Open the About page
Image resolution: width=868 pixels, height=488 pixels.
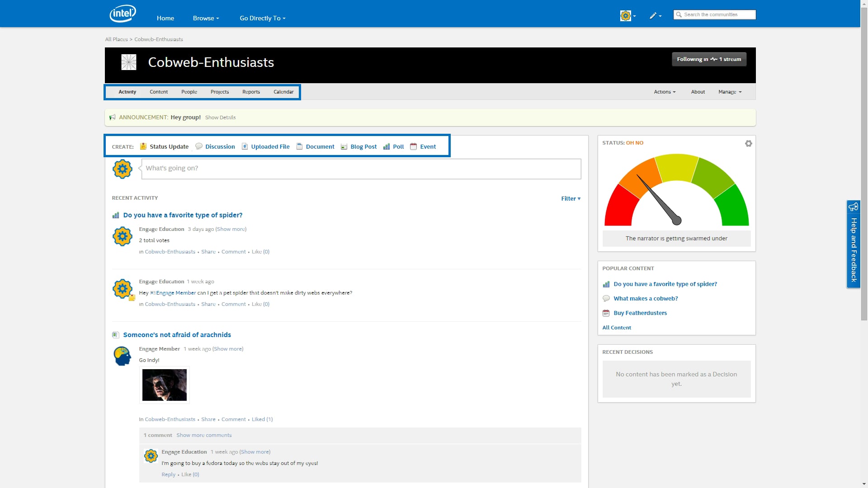click(698, 92)
